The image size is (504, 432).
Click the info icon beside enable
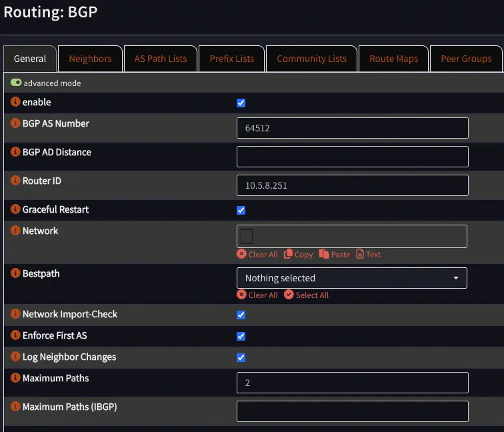(x=15, y=102)
